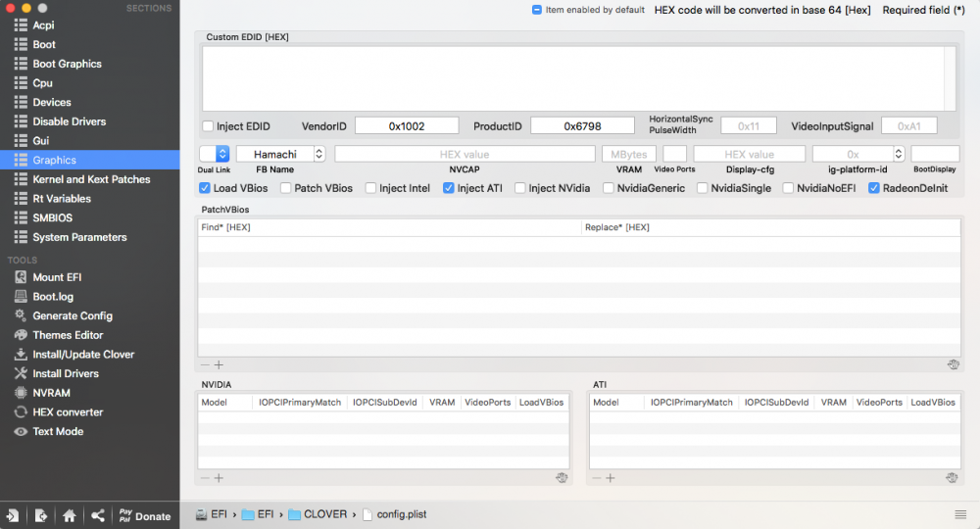The height and width of the screenshot is (529, 980).
Task: Click the Text Mode eye icon
Action: (21, 432)
